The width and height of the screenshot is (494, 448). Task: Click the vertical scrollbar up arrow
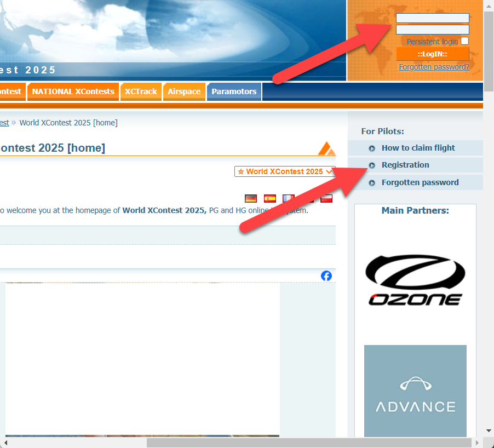[489, 5]
